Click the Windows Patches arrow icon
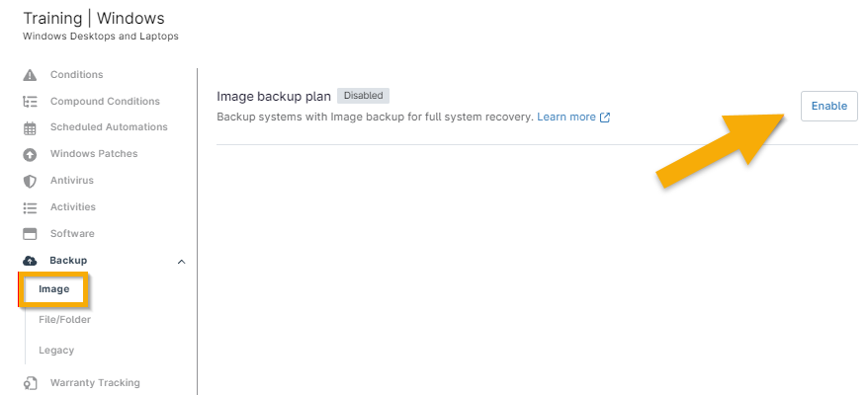The image size is (868, 395). (x=30, y=155)
